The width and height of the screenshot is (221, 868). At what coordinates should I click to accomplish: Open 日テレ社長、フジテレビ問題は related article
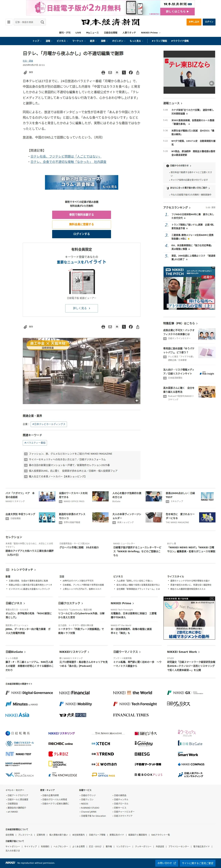click(x=66, y=156)
